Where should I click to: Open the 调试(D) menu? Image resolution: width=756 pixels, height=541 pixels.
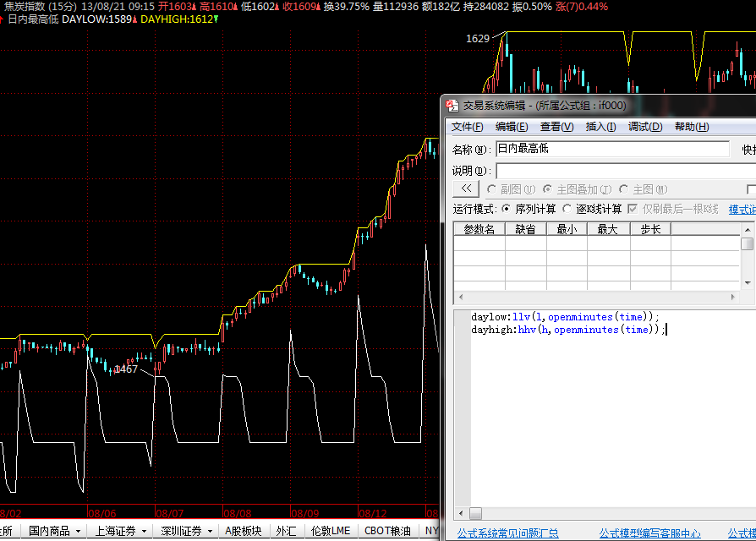[644, 127]
